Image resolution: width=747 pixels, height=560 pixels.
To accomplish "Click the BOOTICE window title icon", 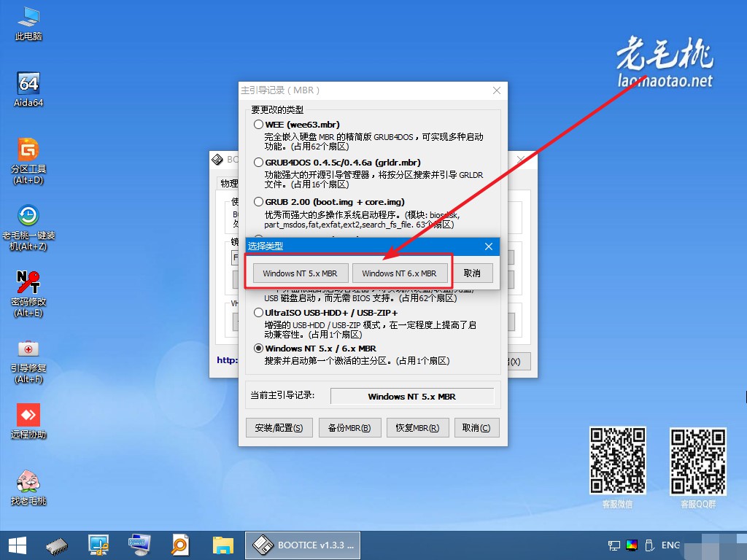I will [217, 160].
